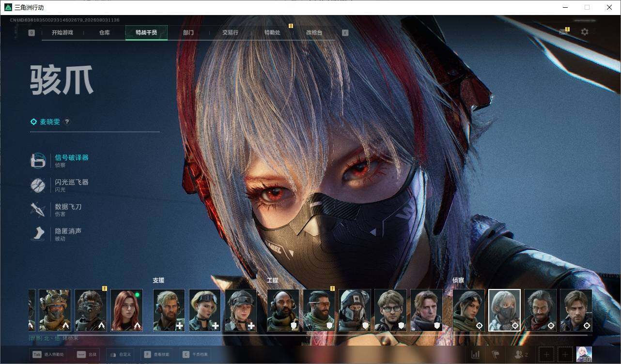Click the 进入特勤处 Tab button
The image size is (621, 364).
(48, 354)
